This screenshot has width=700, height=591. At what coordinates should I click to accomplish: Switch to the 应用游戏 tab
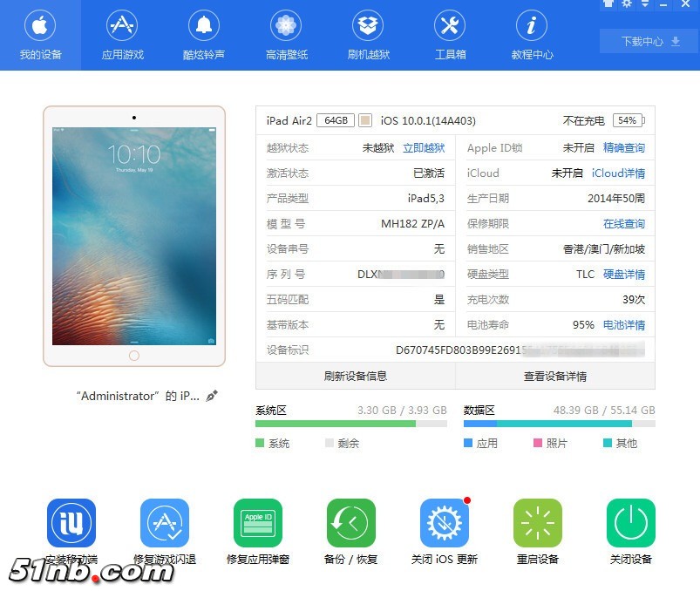[122, 35]
